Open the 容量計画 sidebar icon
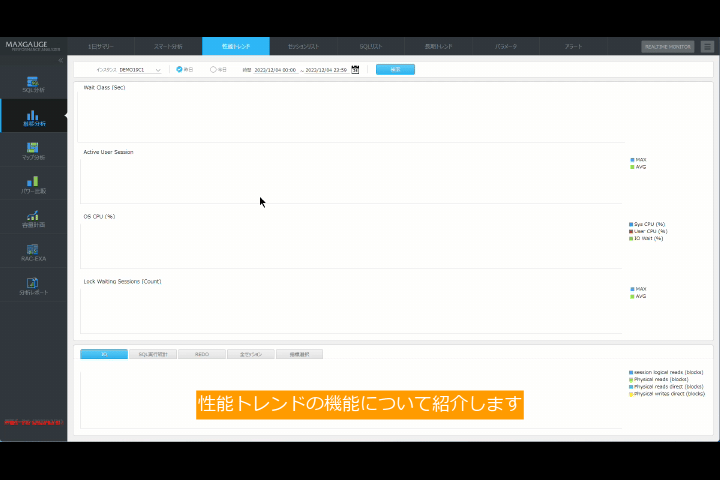The image size is (720, 480). click(x=33, y=219)
